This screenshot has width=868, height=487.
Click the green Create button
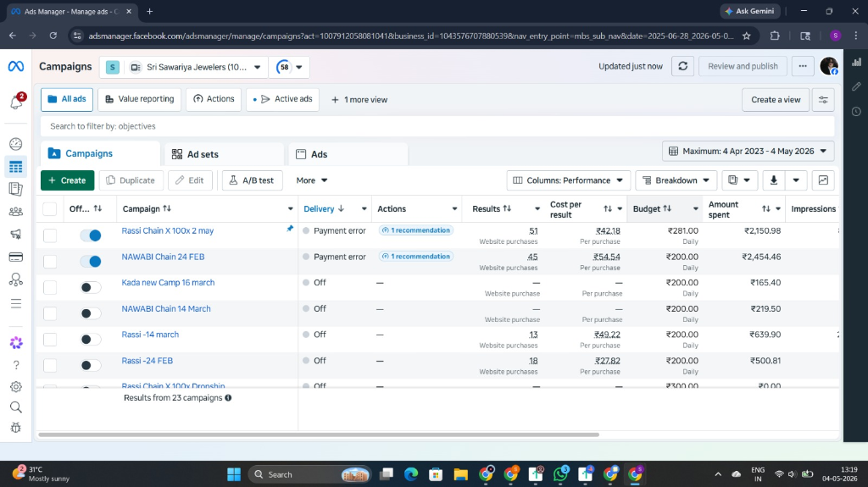(68, 180)
